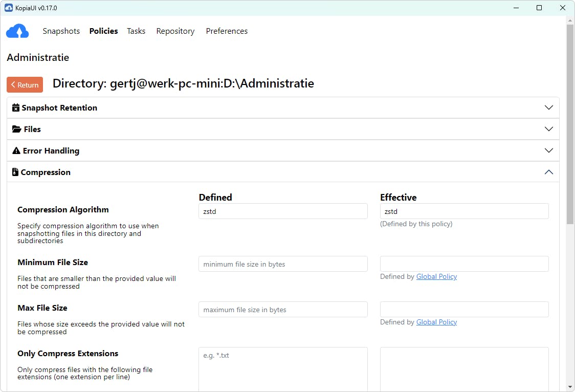
Task: Click Effective Minimum File Size field
Action: pyautogui.click(x=465, y=264)
